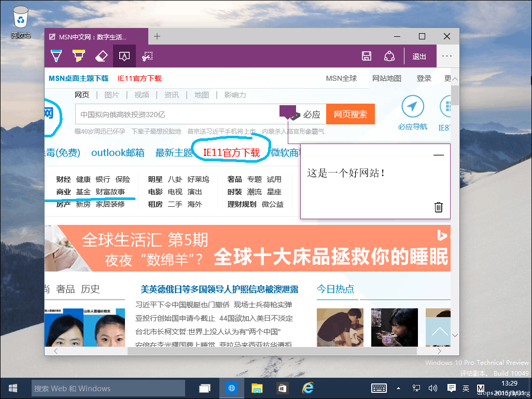Click the horizontal scrollbar thumb
Viewport: 532px width, 399px height.
point(272,351)
